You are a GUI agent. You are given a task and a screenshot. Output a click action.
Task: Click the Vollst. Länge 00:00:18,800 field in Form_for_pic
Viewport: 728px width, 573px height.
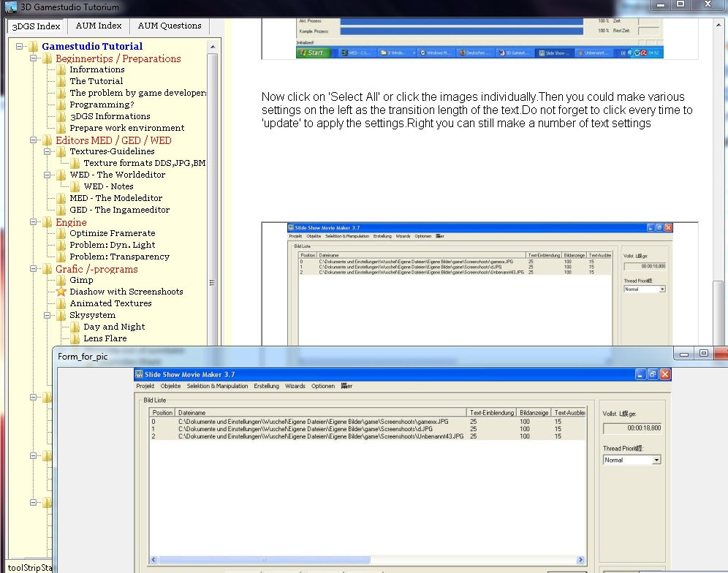[632, 428]
